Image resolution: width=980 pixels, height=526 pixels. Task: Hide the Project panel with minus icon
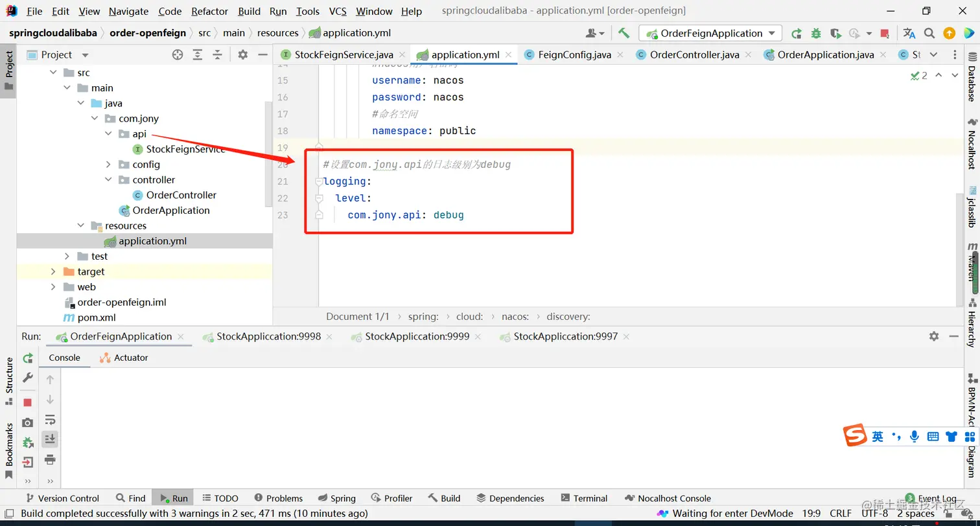pyautogui.click(x=262, y=55)
